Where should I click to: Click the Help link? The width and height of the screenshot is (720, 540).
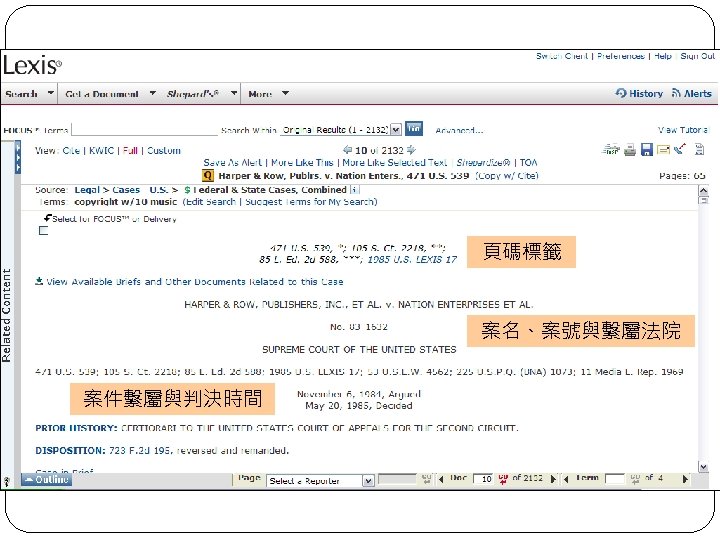point(663,56)
